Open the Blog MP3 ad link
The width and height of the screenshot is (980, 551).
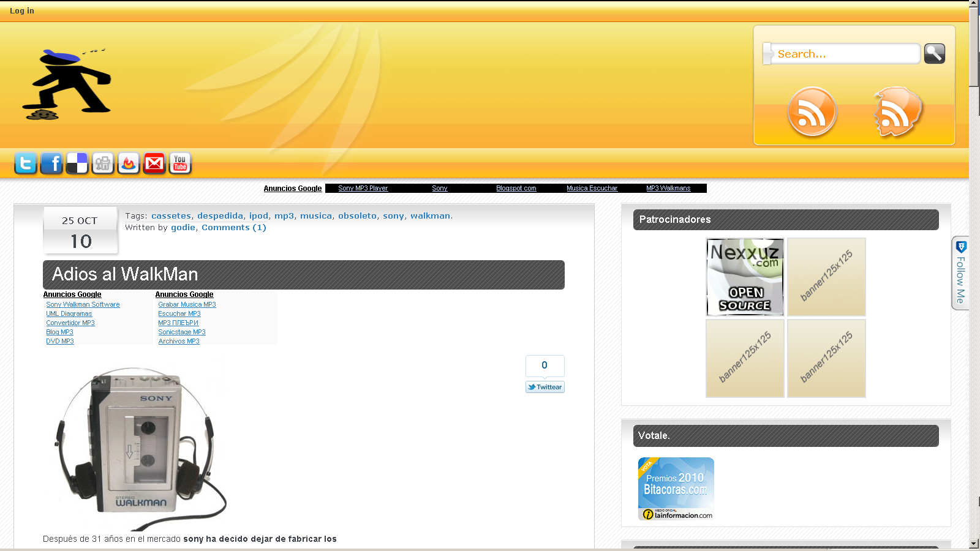(x=59, y=332)
